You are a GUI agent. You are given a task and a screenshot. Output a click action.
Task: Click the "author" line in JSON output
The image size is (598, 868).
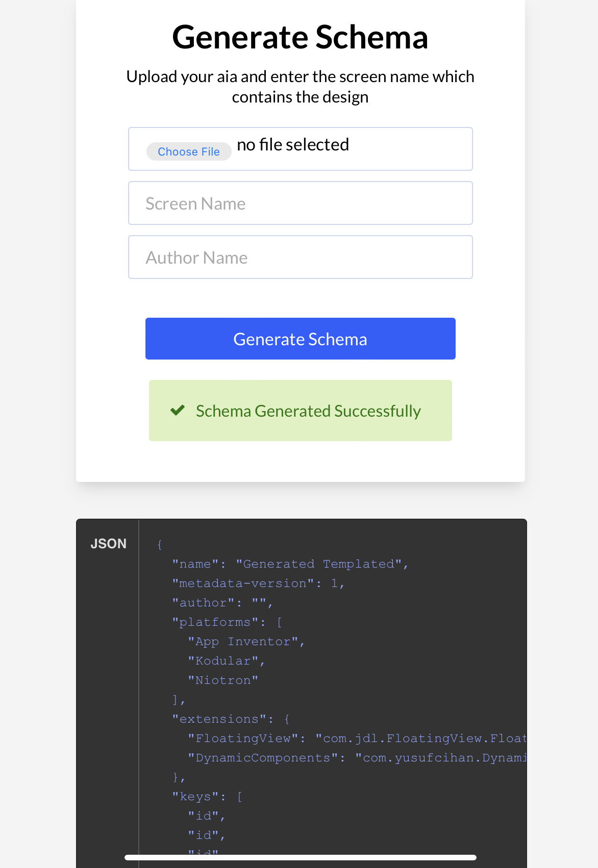[x=222, y=603]
